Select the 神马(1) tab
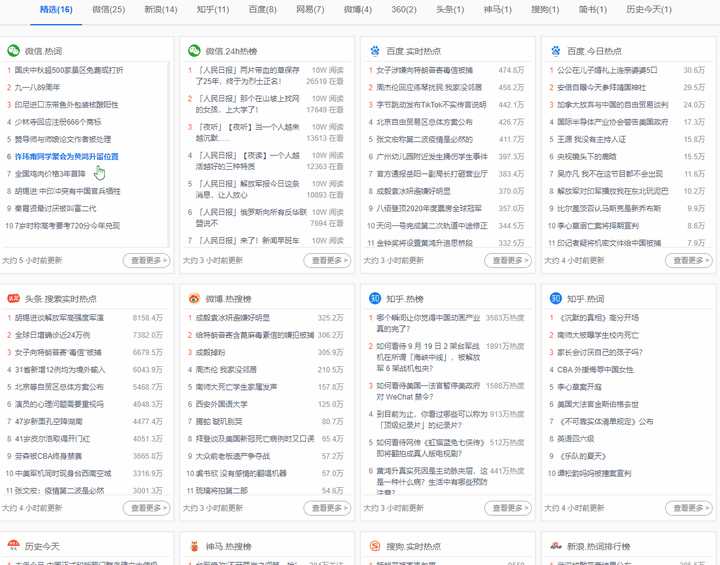 coord(498,10)
